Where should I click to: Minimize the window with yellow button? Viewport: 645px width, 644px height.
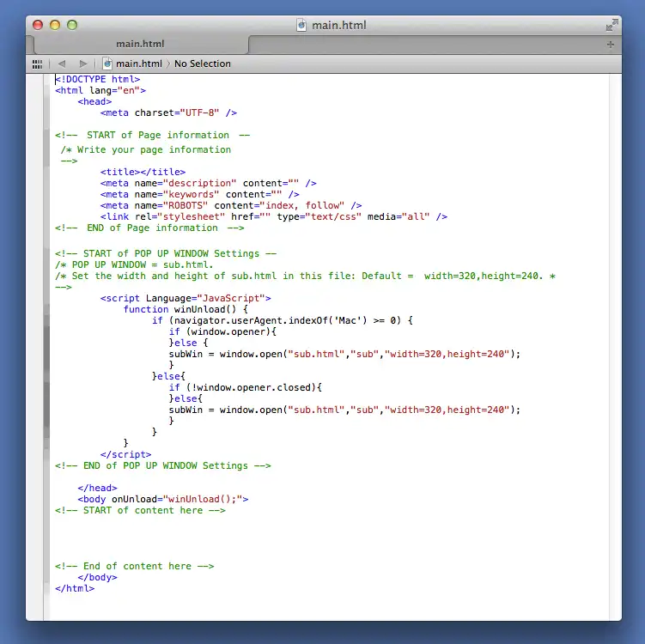pyautogui.click(x=55, y=25)
